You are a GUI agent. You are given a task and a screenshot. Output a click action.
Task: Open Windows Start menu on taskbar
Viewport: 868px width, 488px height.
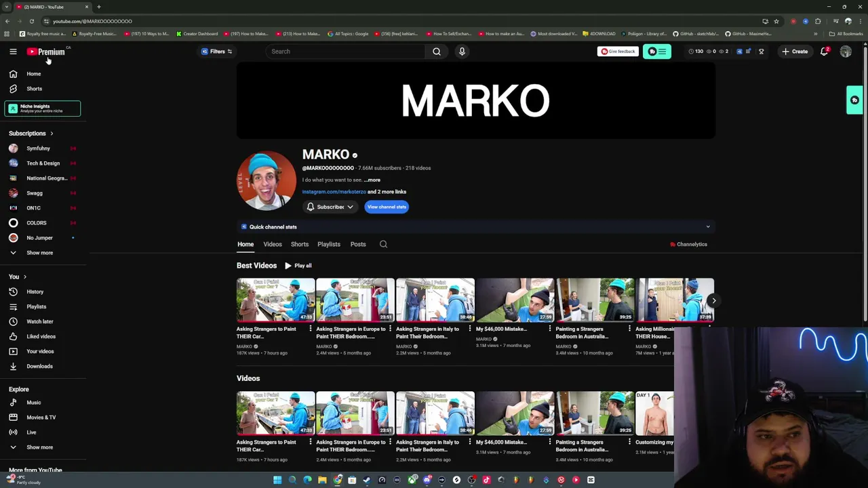(277, 480)
